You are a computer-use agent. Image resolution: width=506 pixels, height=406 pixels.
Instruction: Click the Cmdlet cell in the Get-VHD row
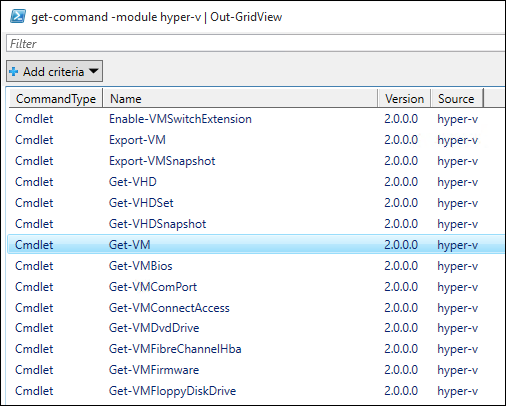coord(34,182)
